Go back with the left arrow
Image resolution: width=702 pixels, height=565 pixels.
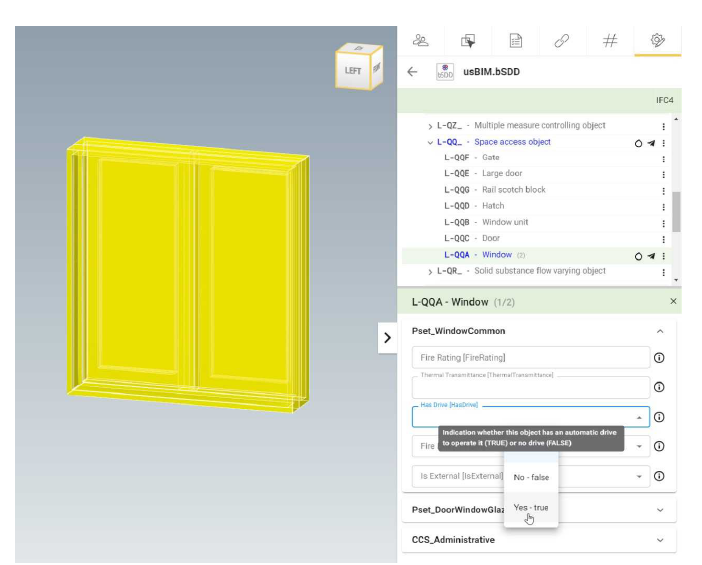pos(412,72)
